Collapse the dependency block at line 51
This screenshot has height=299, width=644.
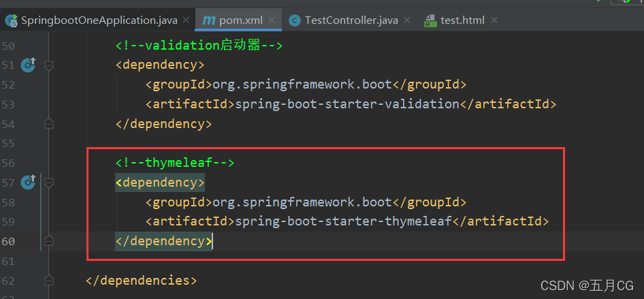(x=49, y=65)
